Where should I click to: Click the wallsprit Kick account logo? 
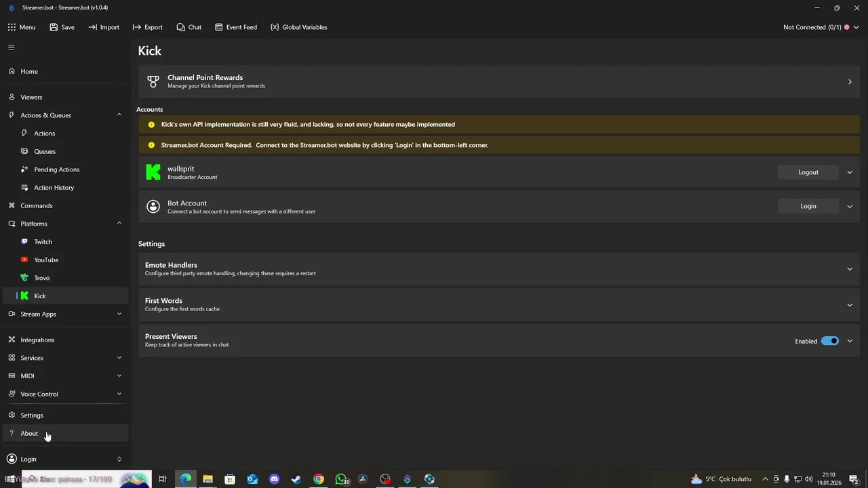coord(153,172)
